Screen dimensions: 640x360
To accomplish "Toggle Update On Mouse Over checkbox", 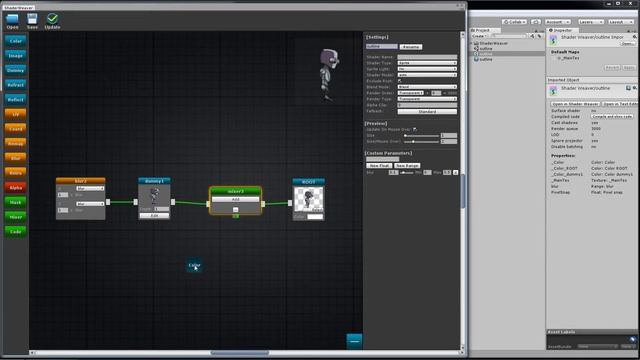I will coord(415,129).
